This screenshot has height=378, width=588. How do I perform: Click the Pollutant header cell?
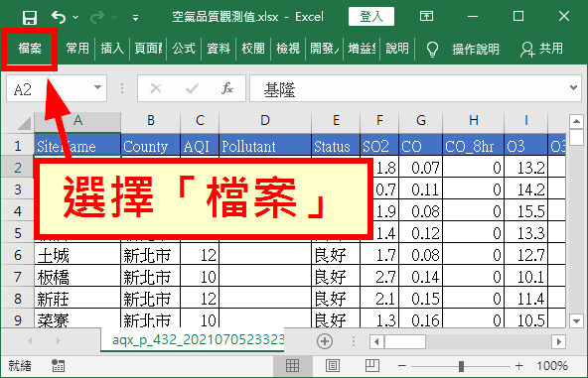pos(265,146)
